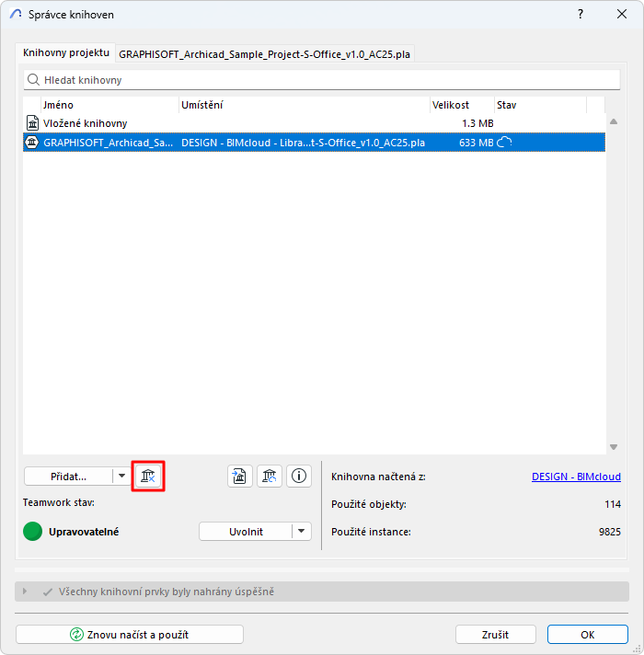This screenshot has width=644, height=655.
Task: Click the cloud status icon in the selected row
Action: click(x=504, y=142)
